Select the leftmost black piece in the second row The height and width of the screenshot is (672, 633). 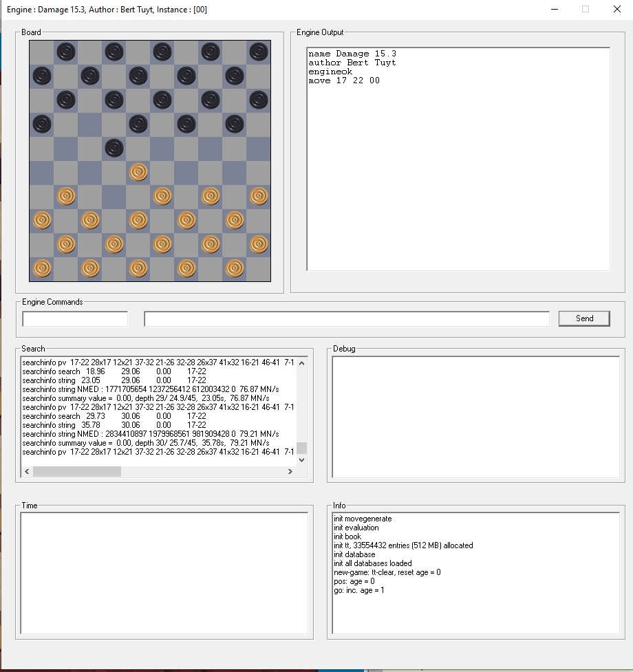(x=42, y=76)
